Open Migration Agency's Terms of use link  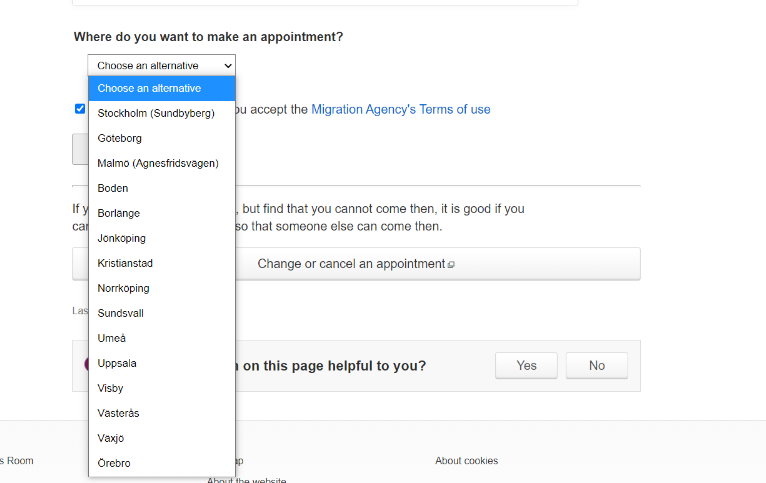pyautogui.click(x=401, y=109)
